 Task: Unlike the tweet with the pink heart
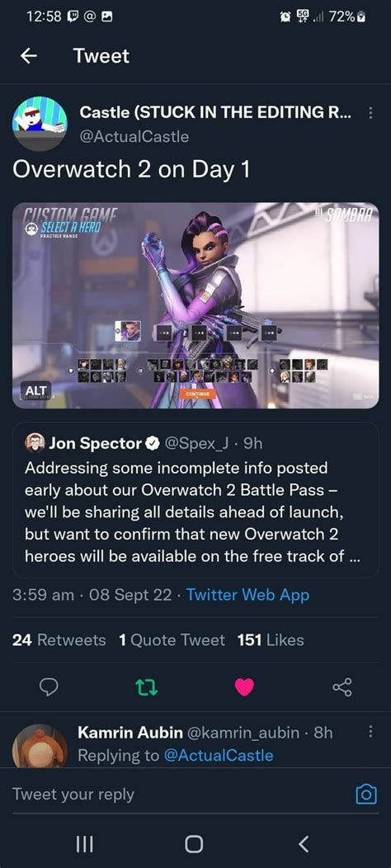click(244, 687)
